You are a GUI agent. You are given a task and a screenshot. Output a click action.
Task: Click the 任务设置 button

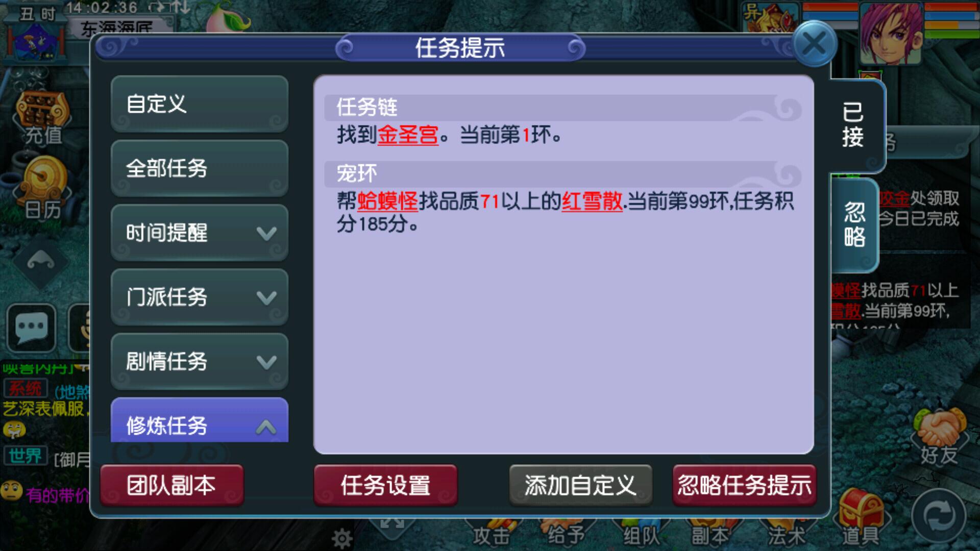(385, 485)
